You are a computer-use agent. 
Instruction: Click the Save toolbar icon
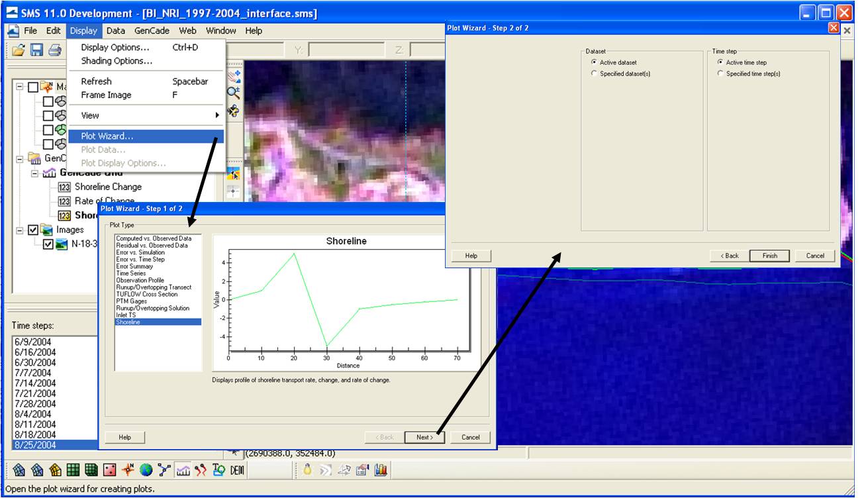37,50
